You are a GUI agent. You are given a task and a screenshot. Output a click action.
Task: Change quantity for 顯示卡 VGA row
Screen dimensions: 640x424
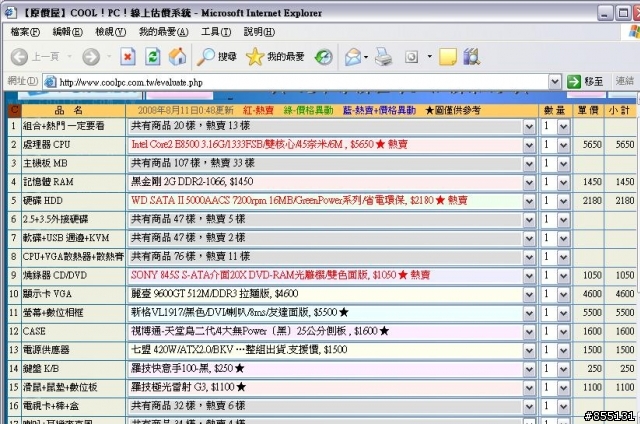click(x=556, y=295)
